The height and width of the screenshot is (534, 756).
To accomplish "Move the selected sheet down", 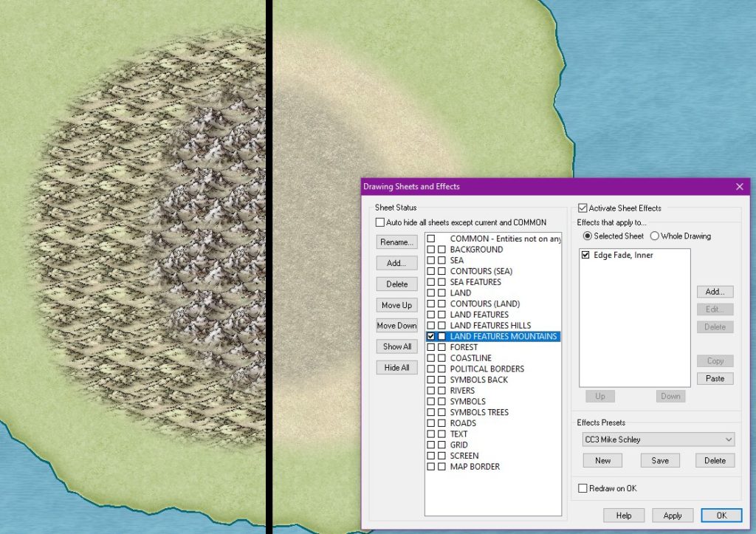I will 396,325.
